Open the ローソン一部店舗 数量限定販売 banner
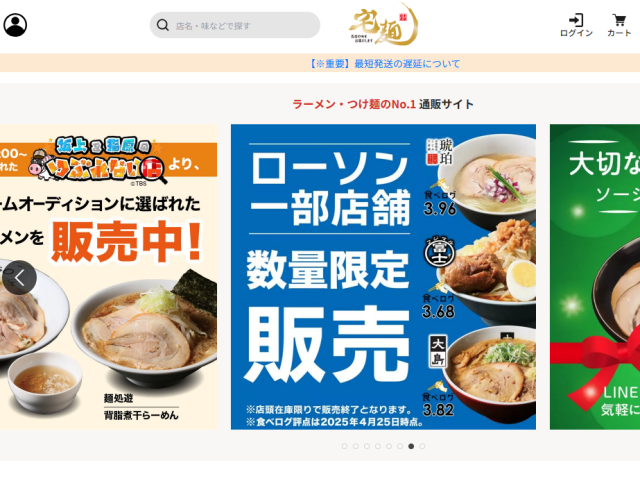The width and height of the screenshot is (640, 481). (383, 277)
